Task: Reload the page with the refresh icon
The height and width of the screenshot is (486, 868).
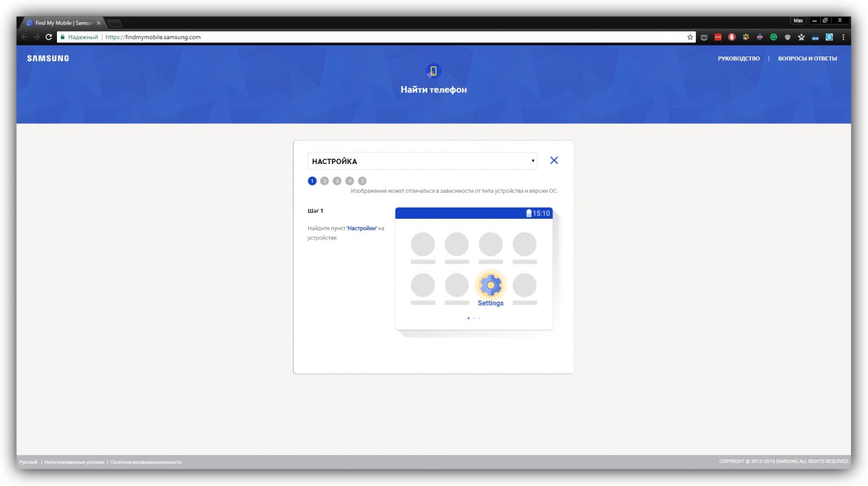Action: (48, 37)
